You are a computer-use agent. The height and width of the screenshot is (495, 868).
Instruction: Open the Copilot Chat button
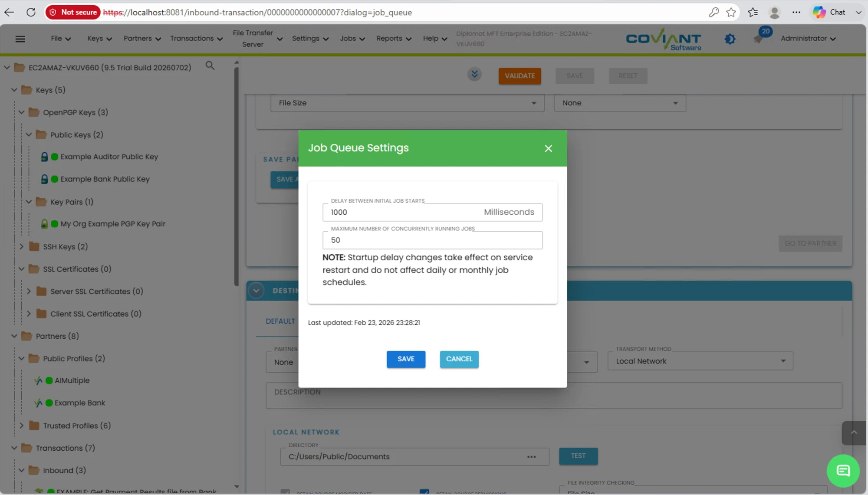pyautogui.click(x=829, y=12)
